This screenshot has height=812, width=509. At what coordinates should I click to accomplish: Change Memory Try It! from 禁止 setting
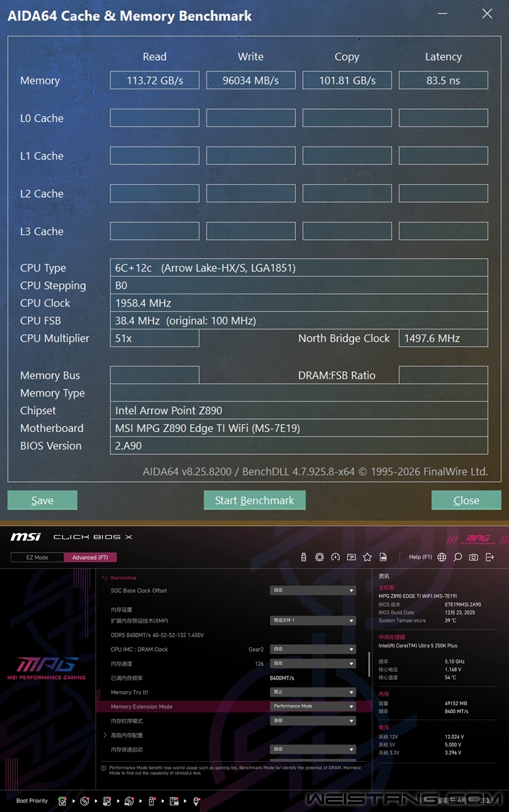313,692
